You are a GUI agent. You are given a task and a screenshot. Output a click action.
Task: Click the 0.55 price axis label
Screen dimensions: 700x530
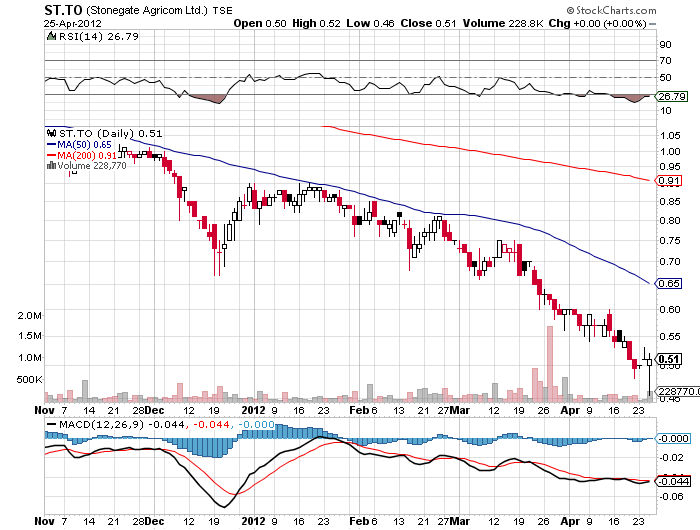(x=670, y=336)
